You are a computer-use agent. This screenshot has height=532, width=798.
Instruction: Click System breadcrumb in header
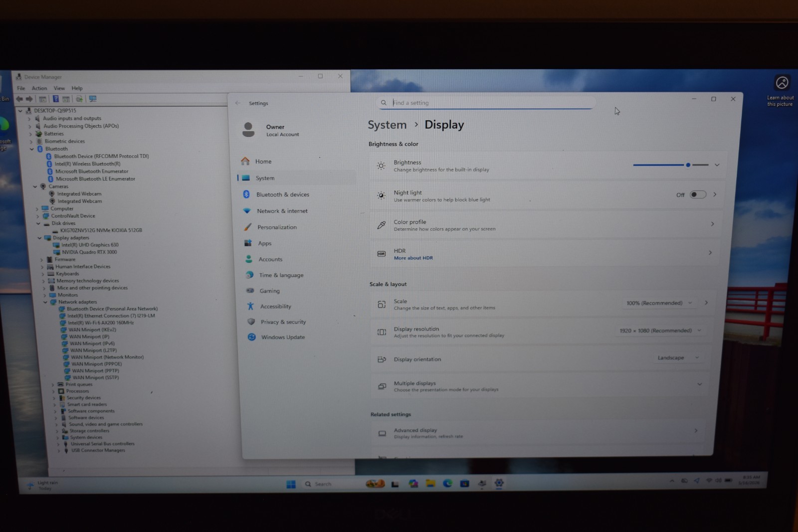pyautogui.click(x=387, y=125)
